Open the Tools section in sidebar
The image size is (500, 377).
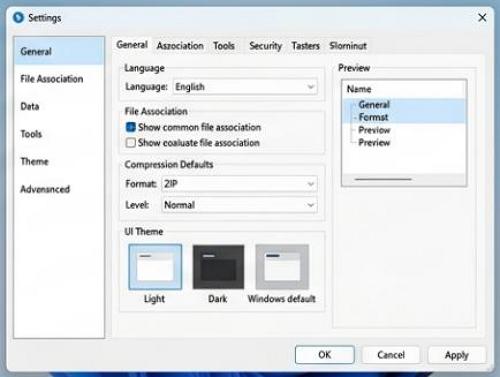(59, 134)
